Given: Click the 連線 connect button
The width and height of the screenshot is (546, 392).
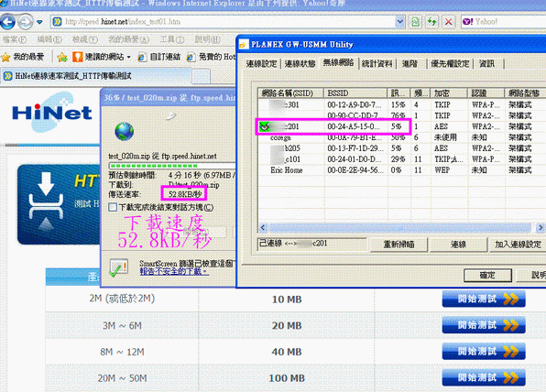Looking at the screenshot, I should (x=458, y=245).
